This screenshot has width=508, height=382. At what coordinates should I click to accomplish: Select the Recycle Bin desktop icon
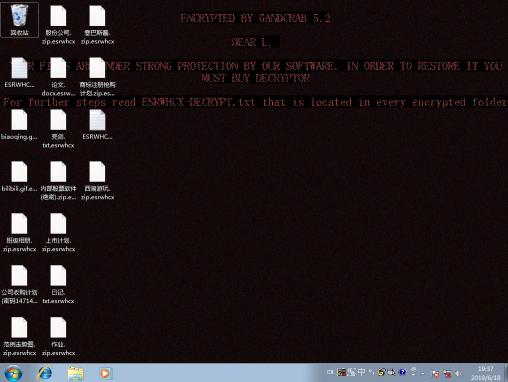click(19, 19)
